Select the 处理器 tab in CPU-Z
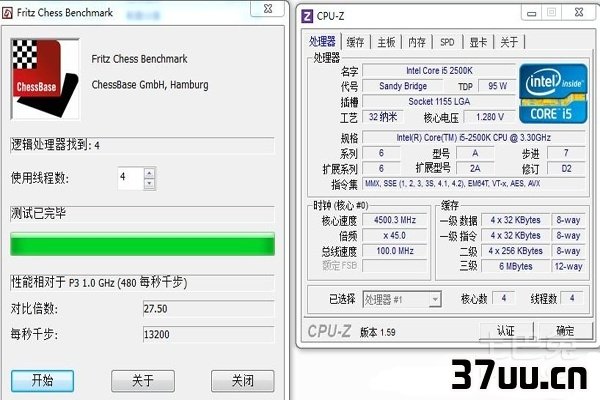 coord(322,41)
